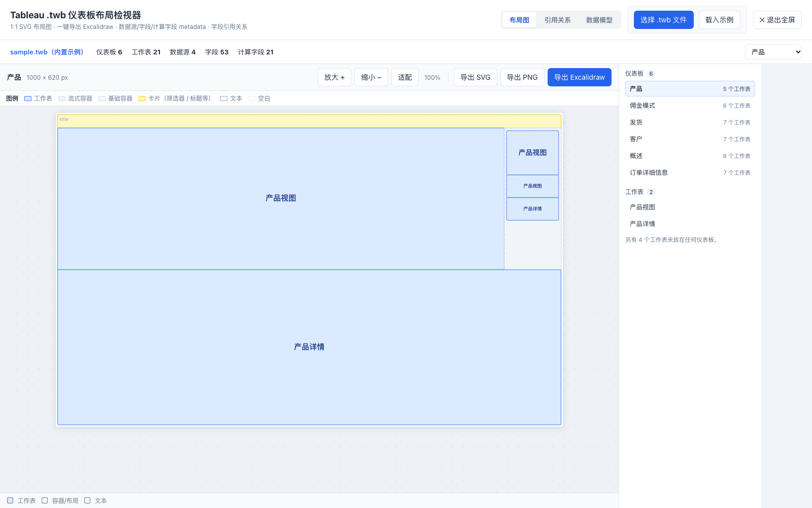Zoom in with the 放大 + button

click(x=334, y=77)
